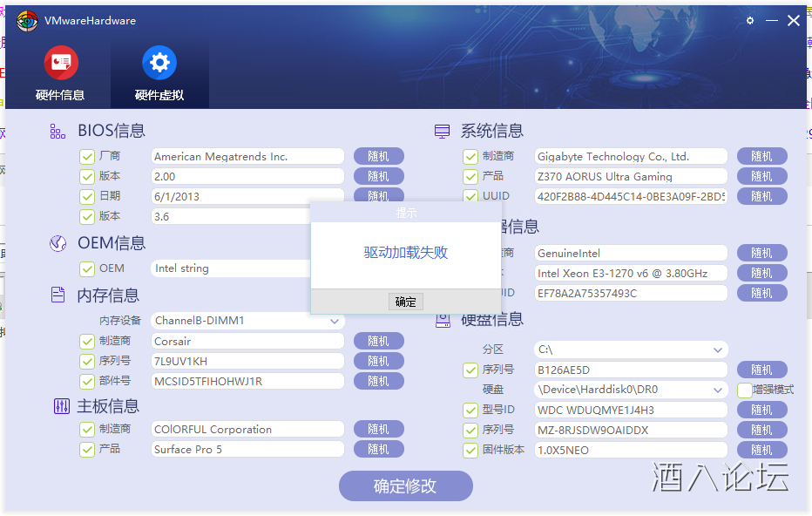Toggle the memory 序列号 7L9UV1KH checkbox

(87, 361)
